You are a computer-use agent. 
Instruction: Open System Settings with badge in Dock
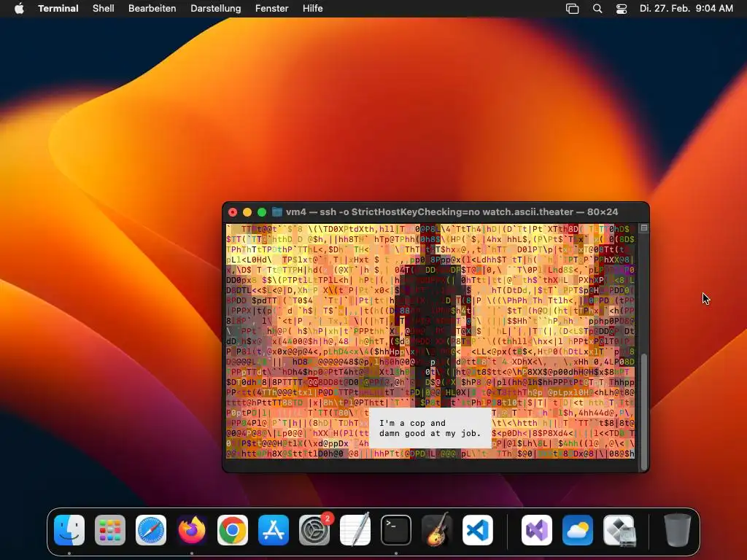(314, 530)
